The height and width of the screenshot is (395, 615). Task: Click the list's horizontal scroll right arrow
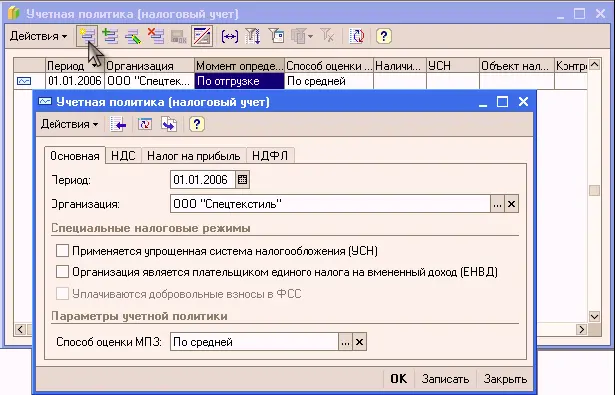(x=582, y=329)
